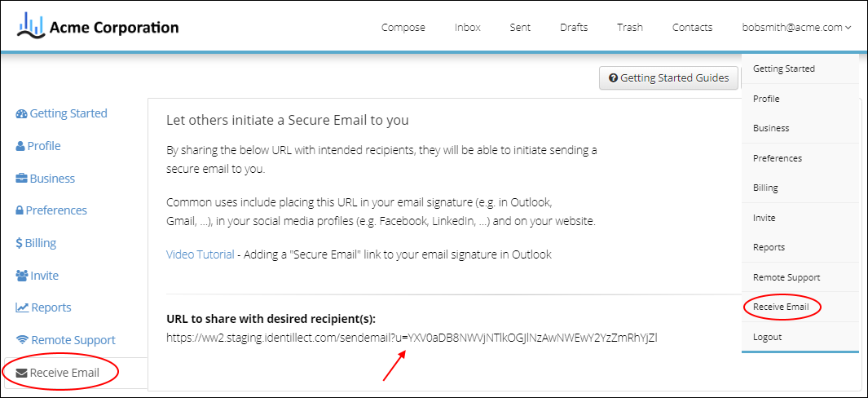Click the secure email share URL text

click(x=412, y=336)
